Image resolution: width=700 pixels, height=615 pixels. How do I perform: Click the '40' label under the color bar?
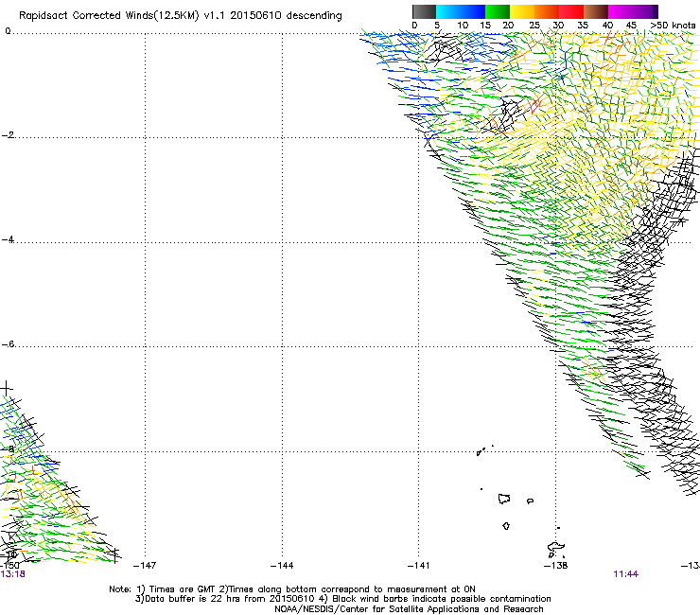coord(608,26)
